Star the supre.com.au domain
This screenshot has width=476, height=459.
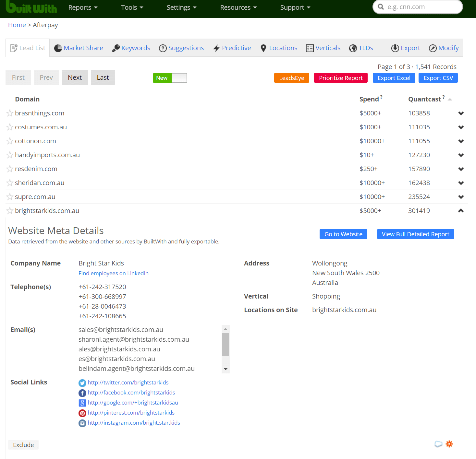pyautogui.click(x=10, y=197)
